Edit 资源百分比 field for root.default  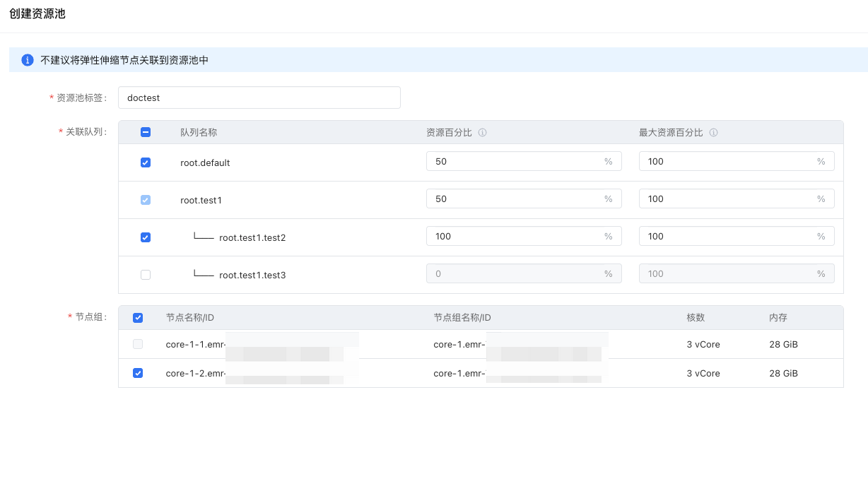(x=524, y=161)
